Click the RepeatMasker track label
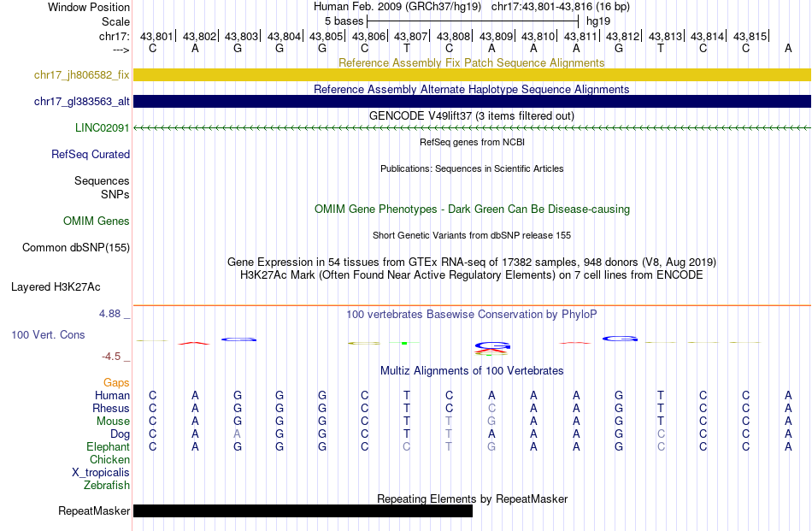Viewport: 812px width, 531px height. pos(94,510)
